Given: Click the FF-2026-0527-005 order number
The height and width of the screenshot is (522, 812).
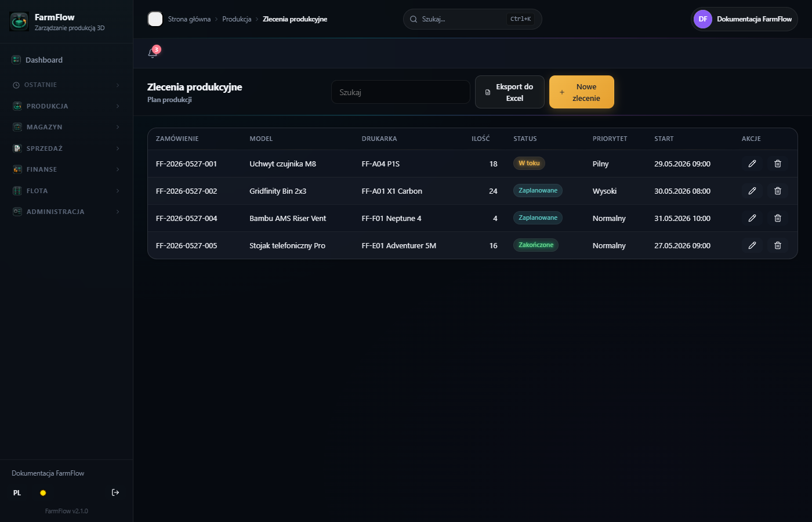Looking at the screenshot, I should point(187,245).
